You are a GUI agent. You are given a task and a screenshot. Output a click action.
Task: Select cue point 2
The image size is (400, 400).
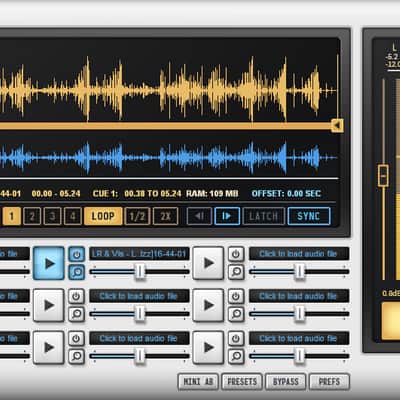point(32,216)
